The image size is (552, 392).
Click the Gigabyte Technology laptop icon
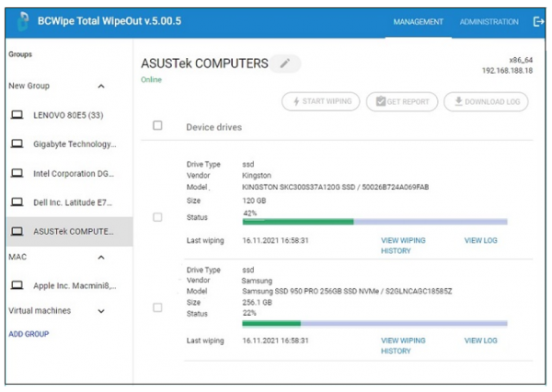(x=17, y=144)
